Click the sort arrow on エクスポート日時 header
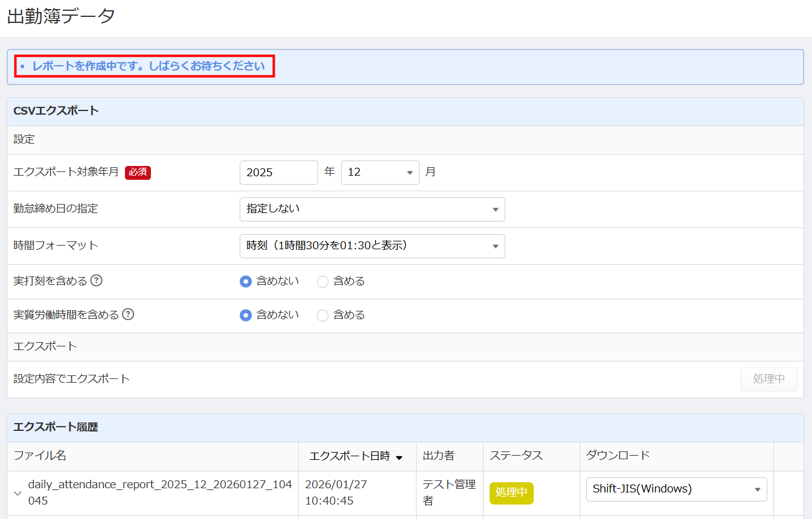Viewport: 812px width, 519px height. [399, 457]
